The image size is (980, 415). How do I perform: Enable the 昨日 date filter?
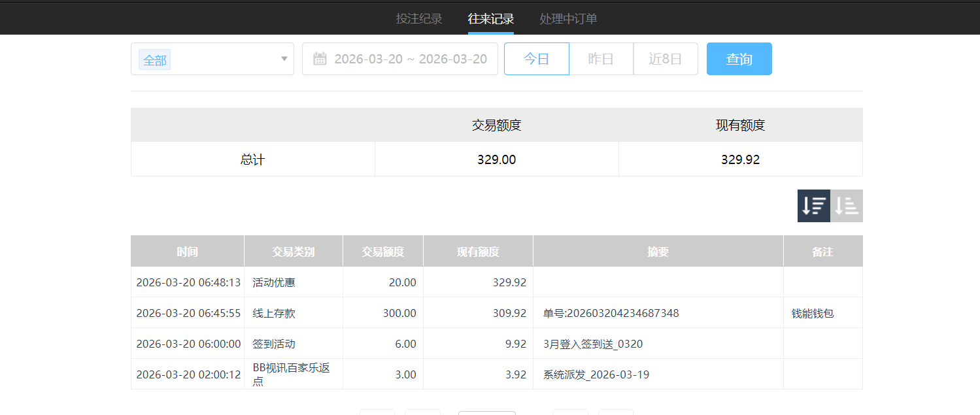tap(600, 58)
